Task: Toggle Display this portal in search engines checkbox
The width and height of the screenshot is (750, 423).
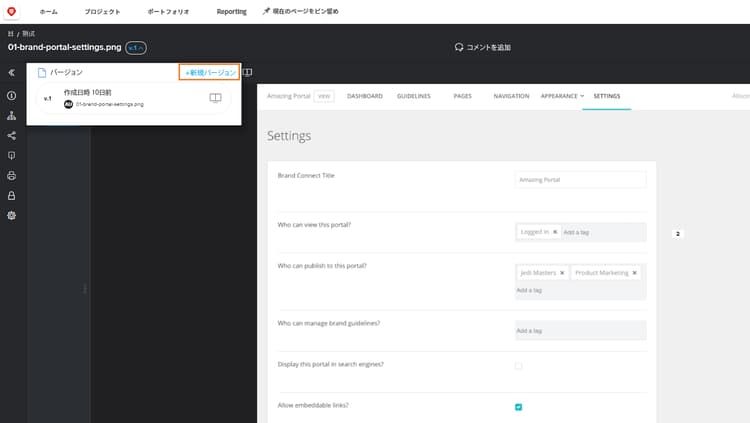Action: tap(518, 366)
